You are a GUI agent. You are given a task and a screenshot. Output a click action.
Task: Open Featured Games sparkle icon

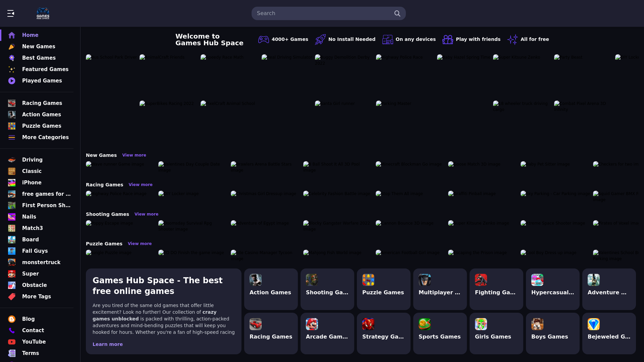click(12, 69)
